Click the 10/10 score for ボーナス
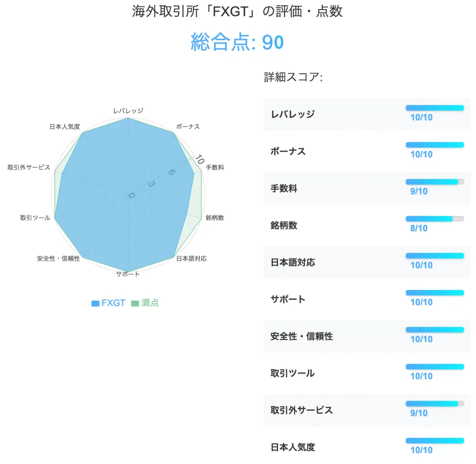This screenshot has height=464, width=476. (x=422, y=155)
